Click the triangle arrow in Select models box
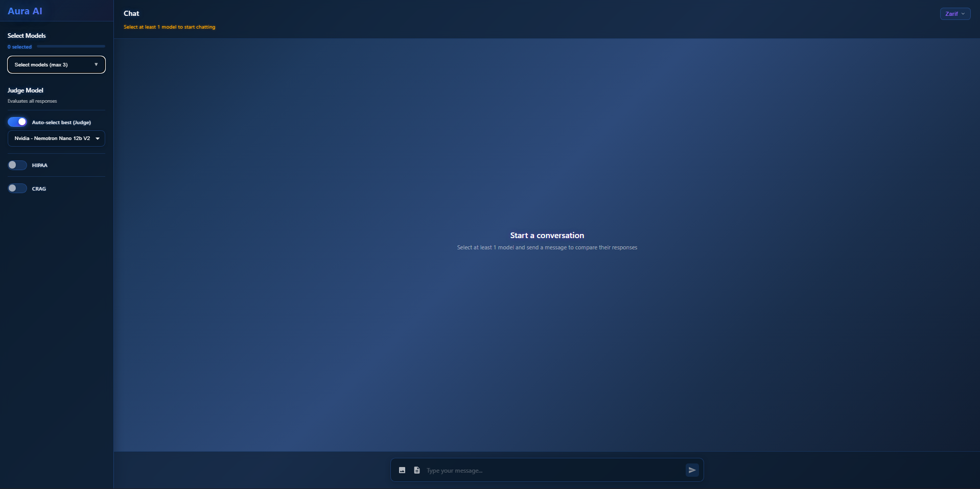The height and width of the screenshot is (489, 980). point(96,65)
